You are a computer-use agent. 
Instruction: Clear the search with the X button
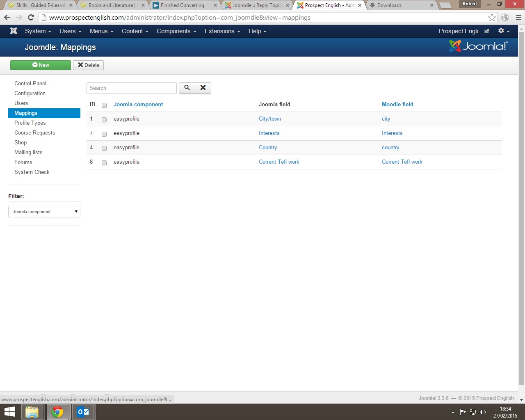[x=203, y=88]
